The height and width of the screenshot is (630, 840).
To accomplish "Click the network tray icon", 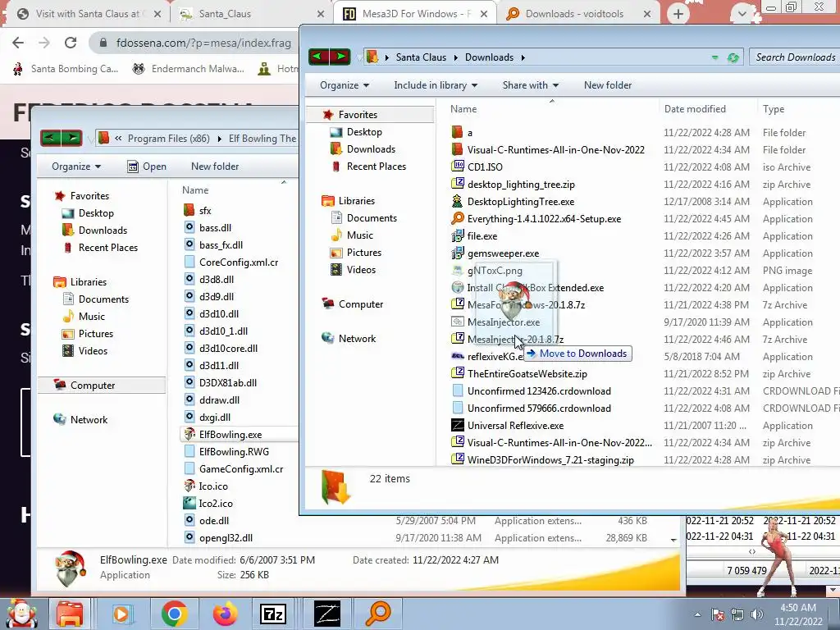I will pyautogui.click(x=737, y=614).
